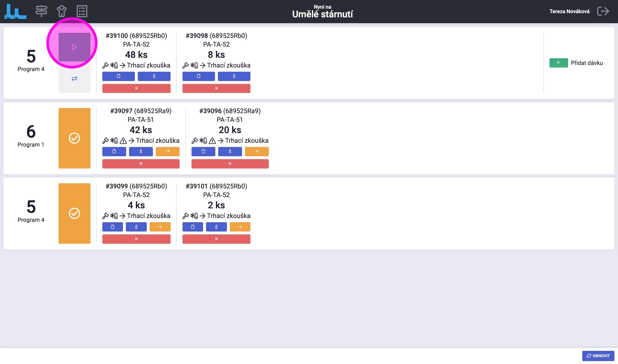Open the document icon for batch #39096
The height and width of the screenshot is (364, 618).
[x=203, y=151]
